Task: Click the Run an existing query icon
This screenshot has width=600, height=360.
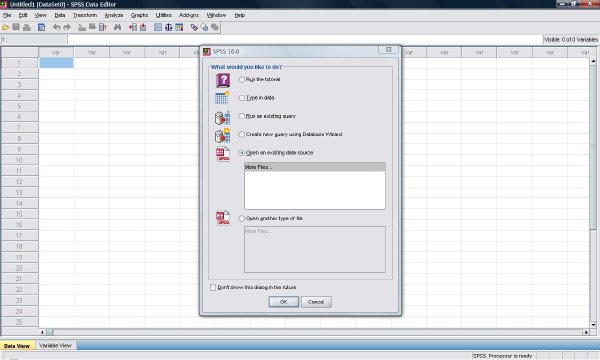Action: 222,117
